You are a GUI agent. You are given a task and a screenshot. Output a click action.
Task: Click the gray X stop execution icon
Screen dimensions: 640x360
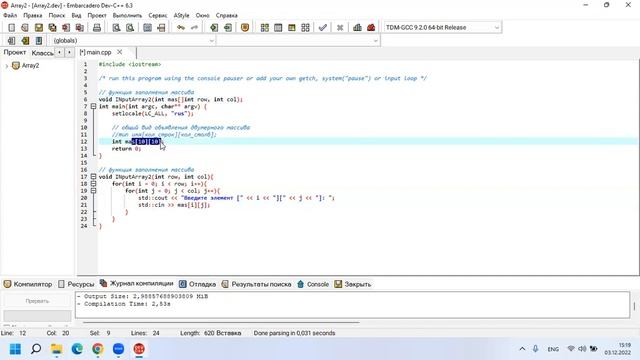(340, 27)
